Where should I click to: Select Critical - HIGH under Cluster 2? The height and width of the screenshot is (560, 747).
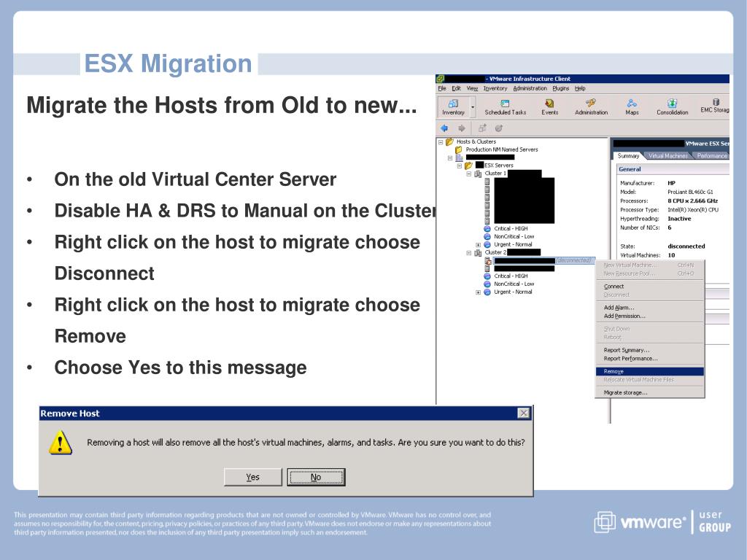click(511, 276)
